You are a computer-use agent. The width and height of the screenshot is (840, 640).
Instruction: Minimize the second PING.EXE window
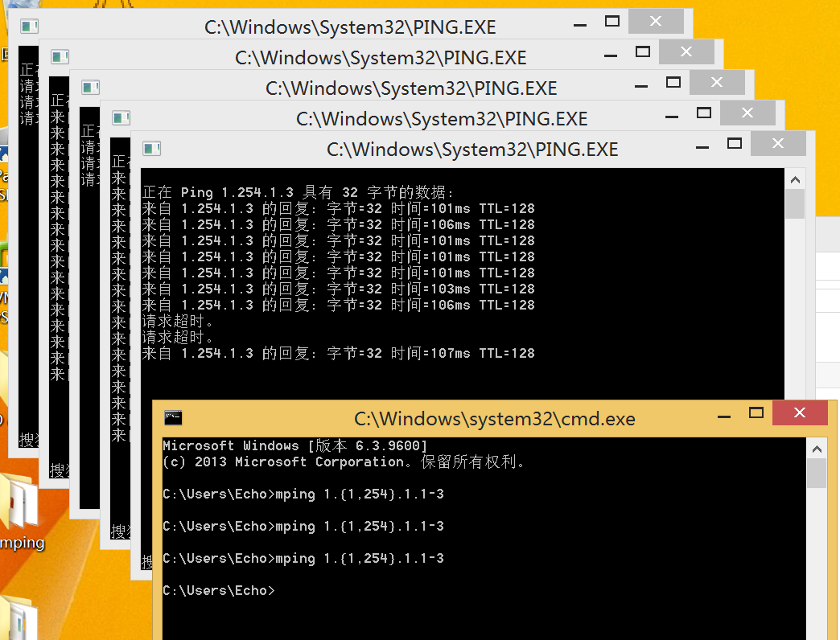coord(611,55)
